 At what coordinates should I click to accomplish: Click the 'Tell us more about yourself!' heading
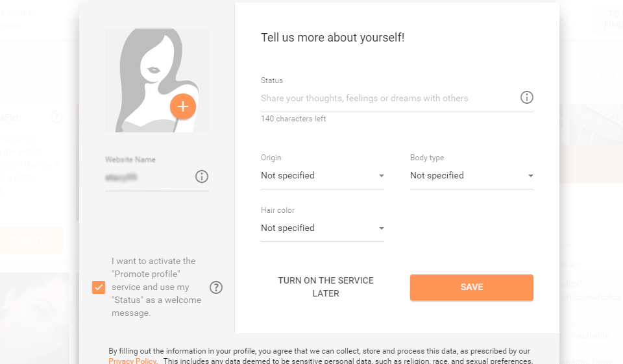[x=332, y=38]
